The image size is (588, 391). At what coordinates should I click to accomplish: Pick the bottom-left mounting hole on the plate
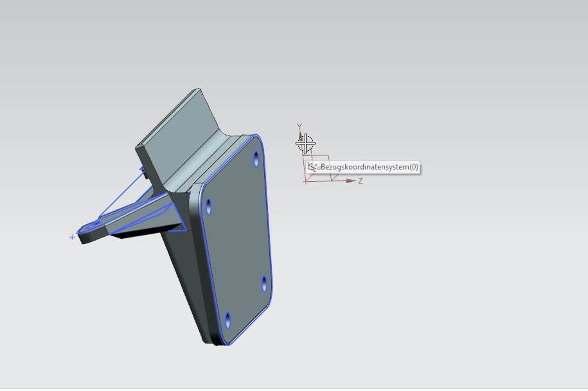(x=227, y=319)
